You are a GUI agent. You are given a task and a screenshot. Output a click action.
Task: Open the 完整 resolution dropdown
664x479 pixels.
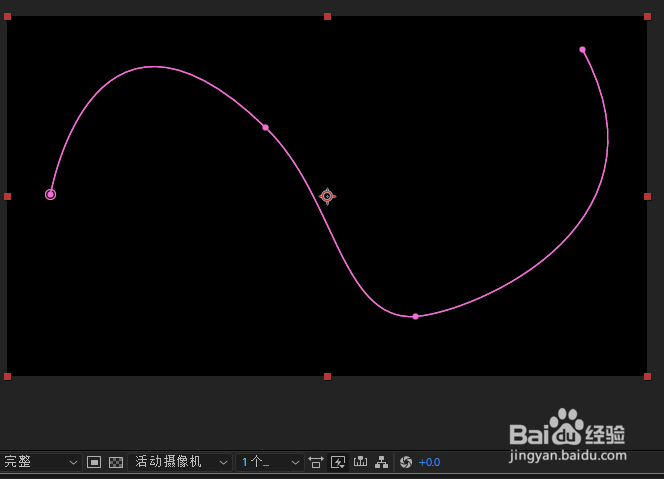40,462
